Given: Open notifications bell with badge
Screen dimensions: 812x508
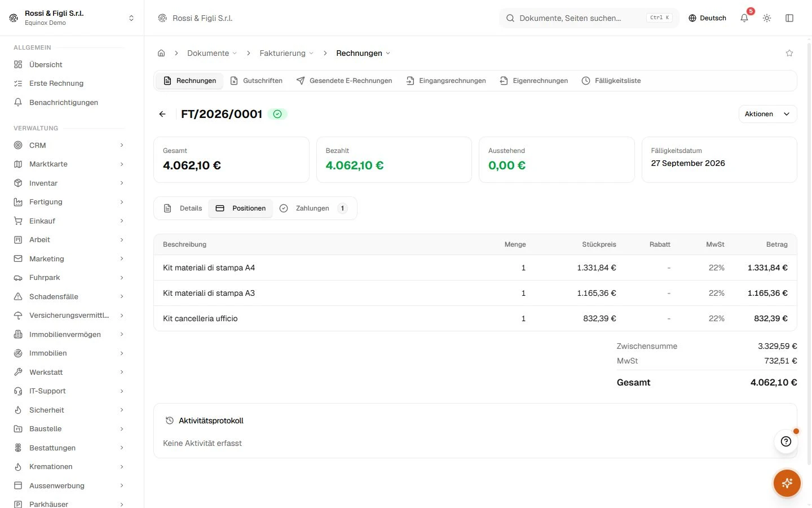Looking at the screenshot, I should tap(744, 18).
